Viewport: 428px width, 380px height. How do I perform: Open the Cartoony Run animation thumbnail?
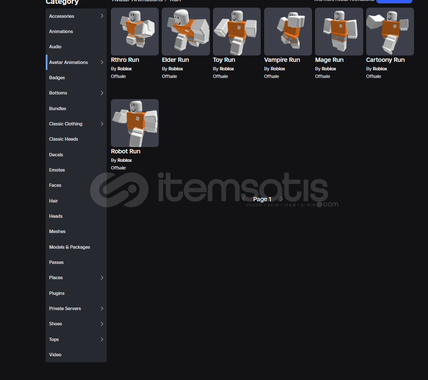[390, 32]
